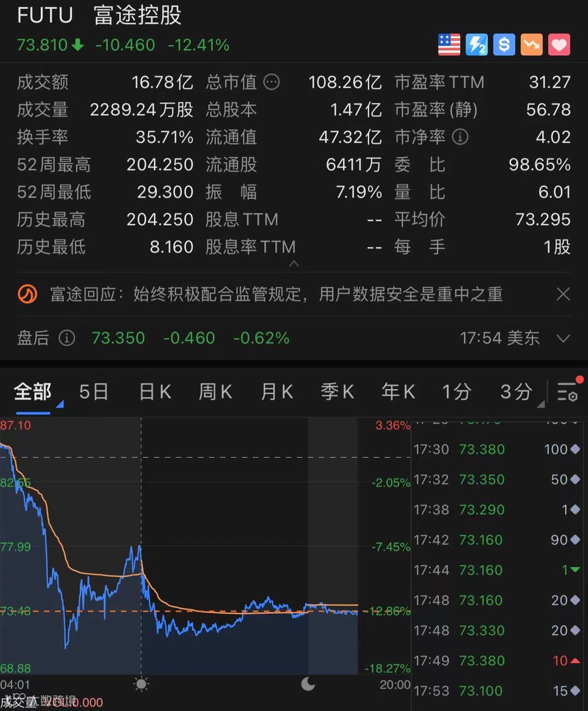Tap the pink heart favorite icon
This screenshot has height=711, width=588.
coord(559,45)
